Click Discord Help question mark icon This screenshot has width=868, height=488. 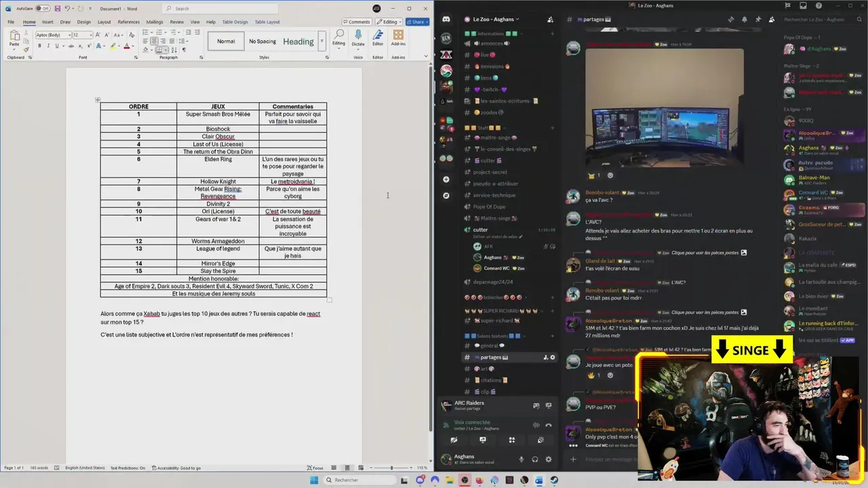(x=817, y=5)
